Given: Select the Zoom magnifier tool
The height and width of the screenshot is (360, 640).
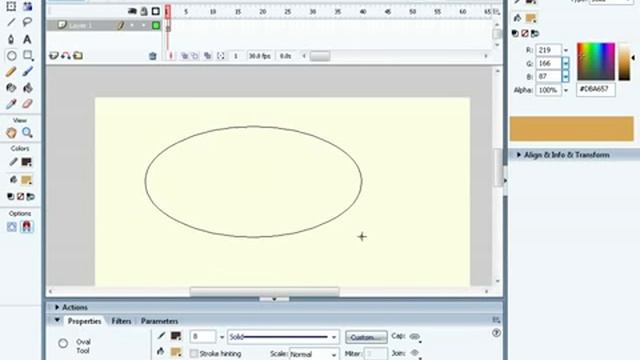Looking at the screenshot, I should [x=27, y=133].
